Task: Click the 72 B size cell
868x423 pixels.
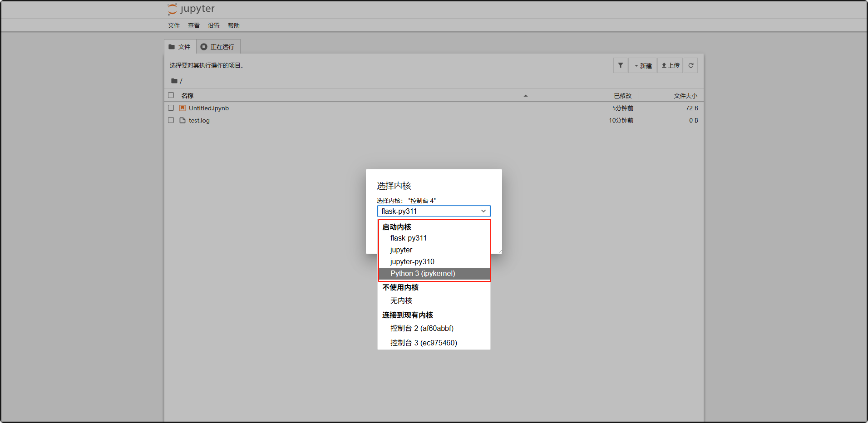Action: (692, 108)
